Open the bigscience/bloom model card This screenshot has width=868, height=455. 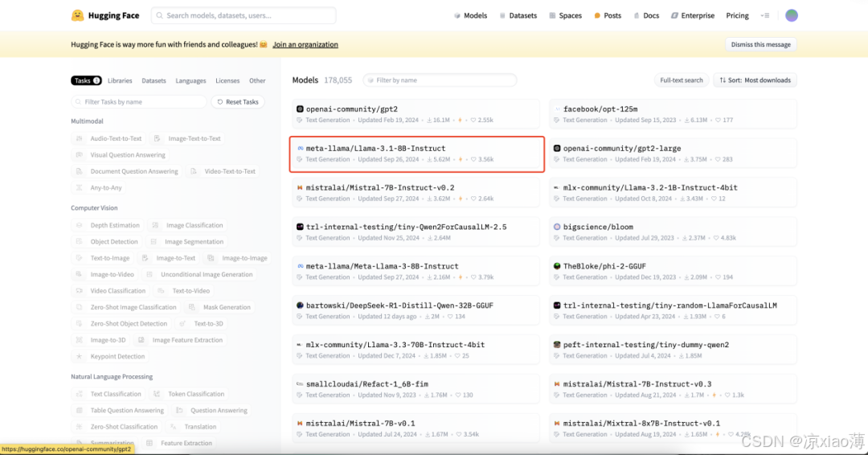pyautogui.click(x=674, y=232)
